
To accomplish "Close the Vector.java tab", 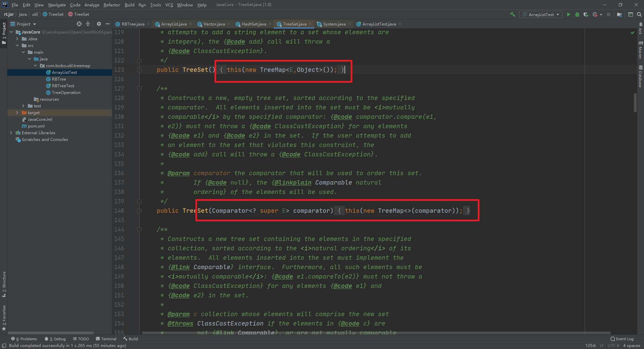I will [229, 24].
